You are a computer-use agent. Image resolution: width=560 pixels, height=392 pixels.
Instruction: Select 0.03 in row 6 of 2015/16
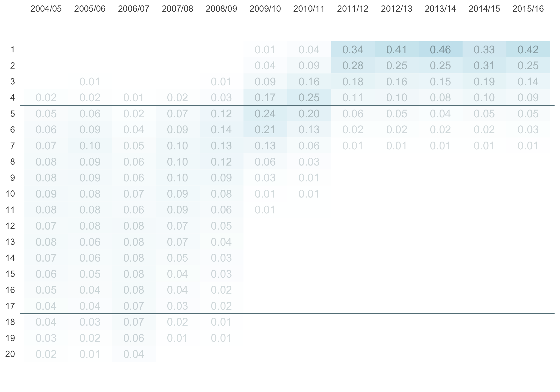click(x=528, y=129)
